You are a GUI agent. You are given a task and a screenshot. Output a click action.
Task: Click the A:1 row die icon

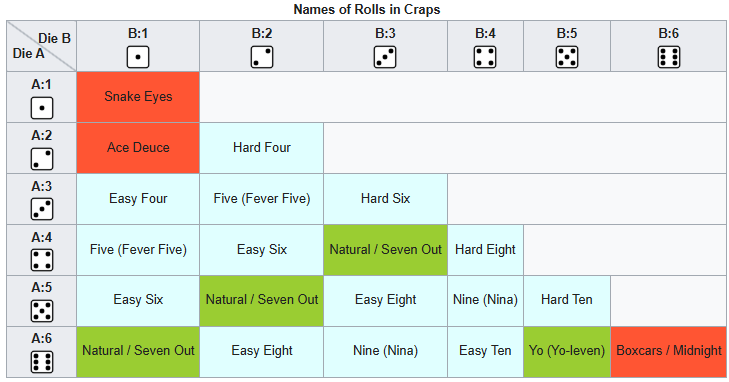pos(42,108)
